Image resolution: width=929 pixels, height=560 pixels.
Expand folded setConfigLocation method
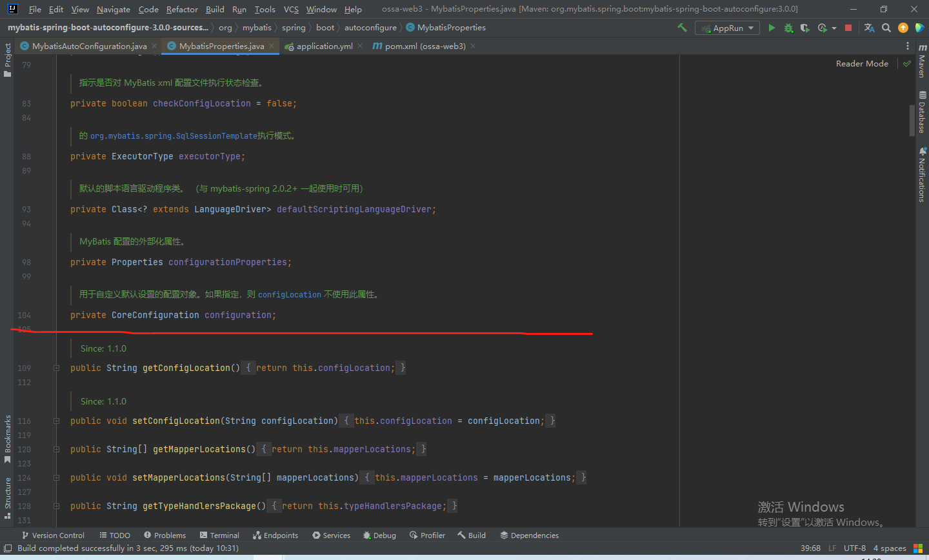56,421
